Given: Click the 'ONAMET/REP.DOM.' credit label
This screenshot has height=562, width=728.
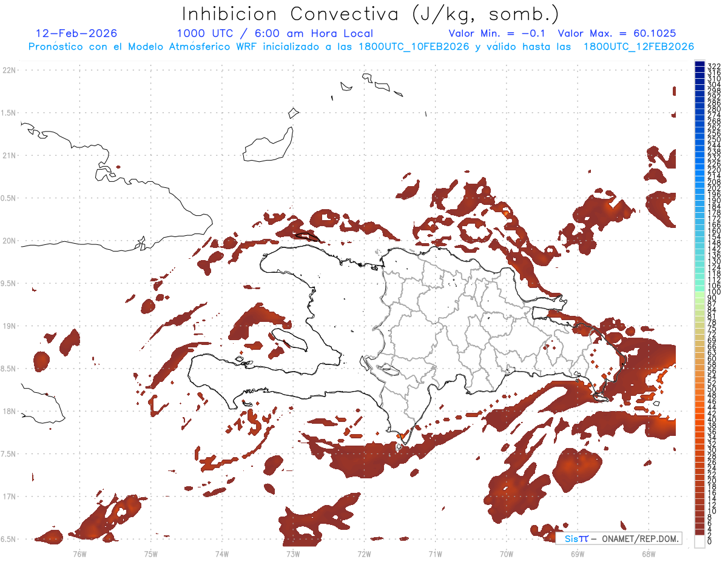Looking at the screenshot, I should [x=640, y=538].
